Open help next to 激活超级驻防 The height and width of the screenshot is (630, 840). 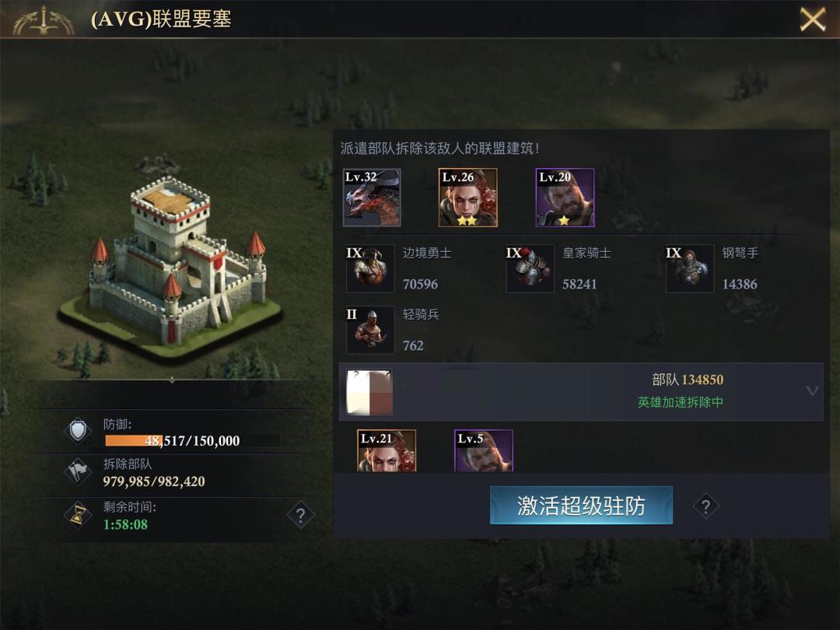[x=705, y=506]
